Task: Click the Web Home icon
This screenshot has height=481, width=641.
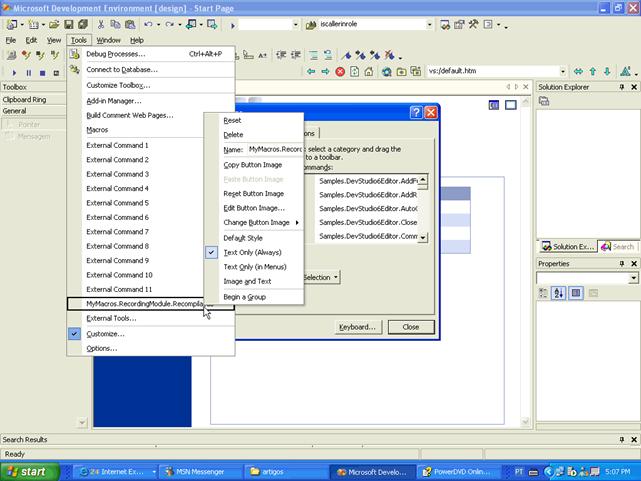Action: coord(369,72)
